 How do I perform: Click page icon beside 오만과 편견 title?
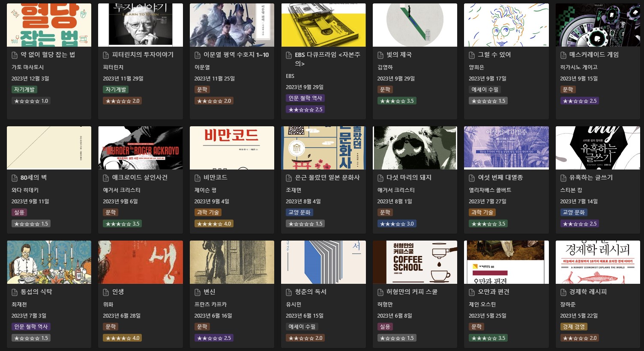coord(472,292)
